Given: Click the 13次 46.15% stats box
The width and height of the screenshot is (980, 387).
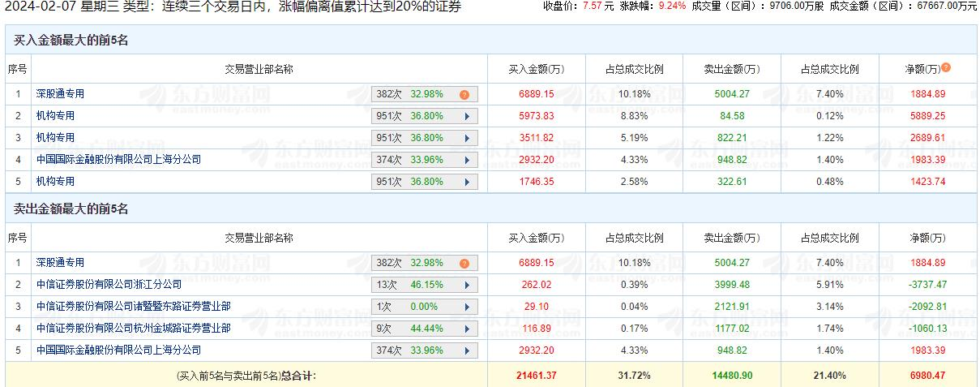Looking at the screenshot, I should (425, 285).
